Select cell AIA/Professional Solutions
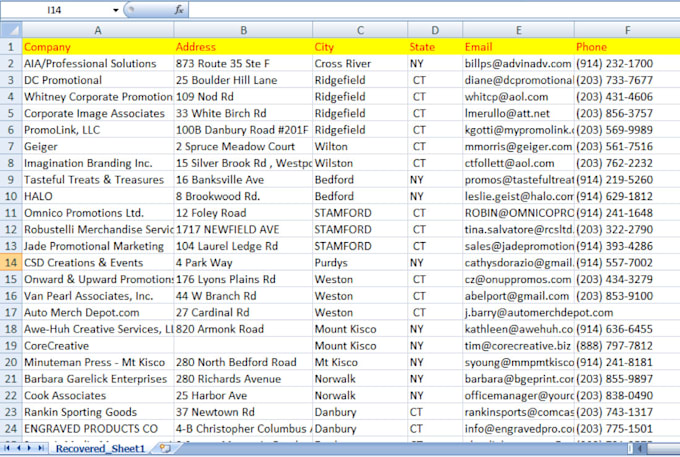Screen dimensions: 680x457 [x=98, y=63]
